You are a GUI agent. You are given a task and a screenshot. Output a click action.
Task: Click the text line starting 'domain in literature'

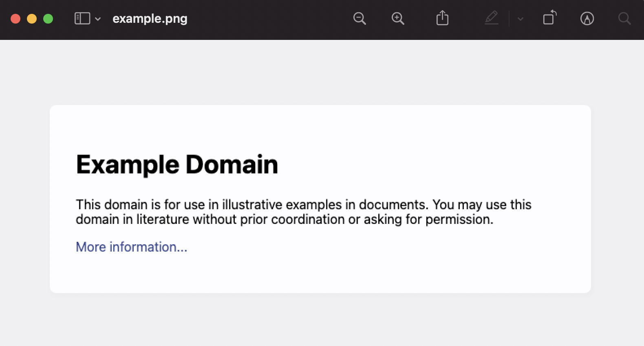[x=285, y=219]
